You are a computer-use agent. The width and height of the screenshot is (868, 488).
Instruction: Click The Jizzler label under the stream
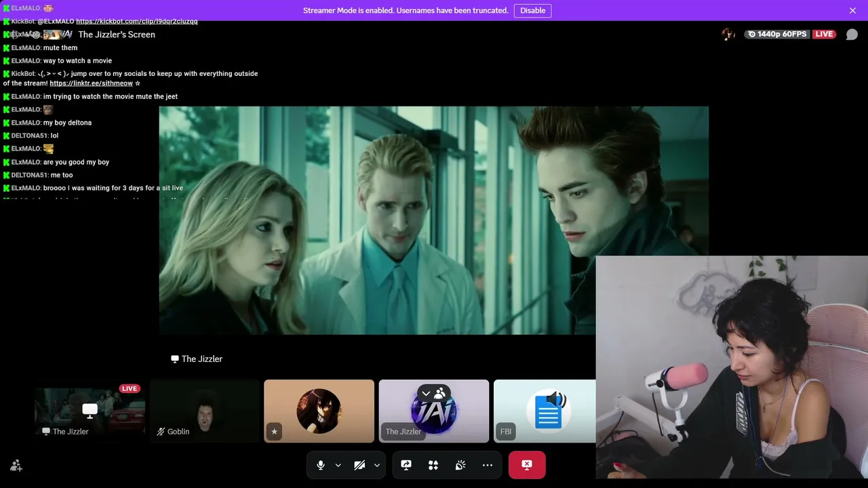coord(197,359)
